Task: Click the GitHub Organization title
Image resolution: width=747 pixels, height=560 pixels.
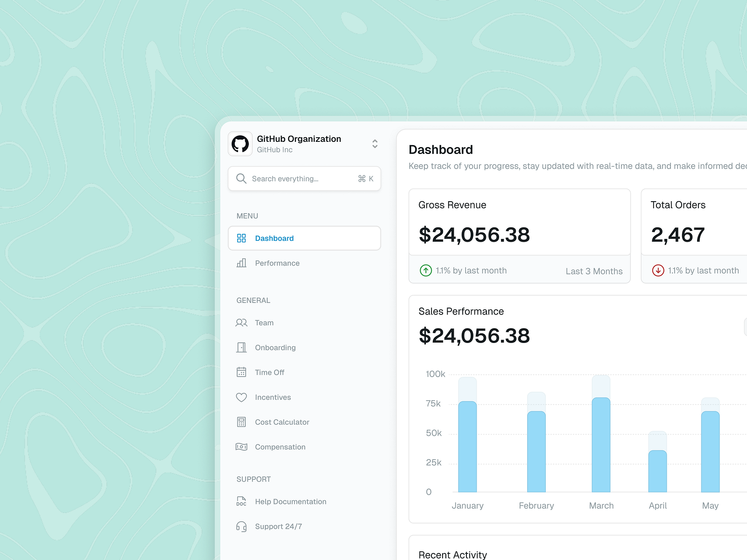Action: pos(299,139)
